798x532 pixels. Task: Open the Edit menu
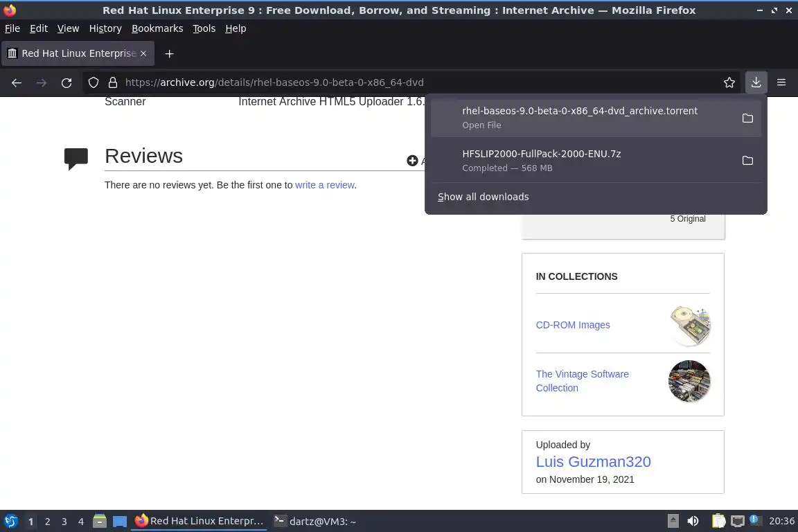(x=39, y=28)
